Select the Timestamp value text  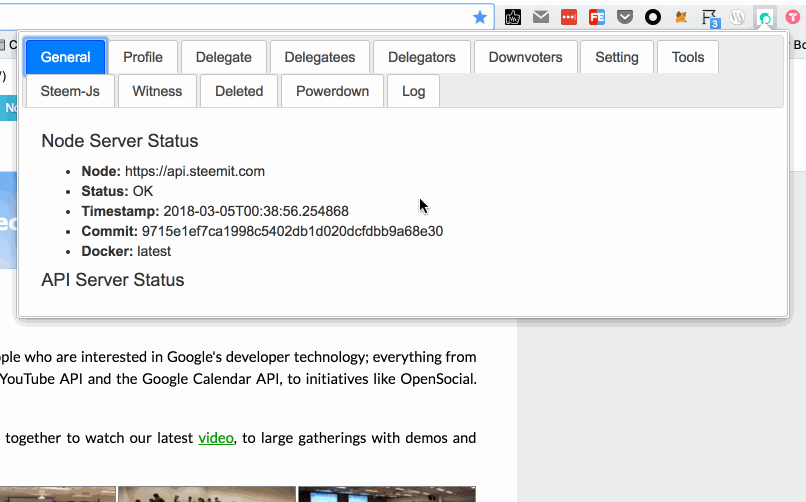256,211
